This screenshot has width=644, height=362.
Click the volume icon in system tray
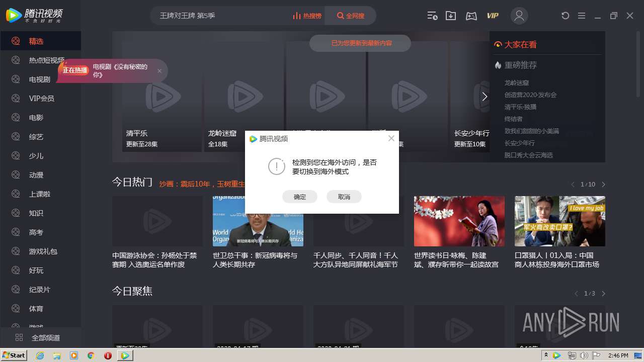point(584,355)
